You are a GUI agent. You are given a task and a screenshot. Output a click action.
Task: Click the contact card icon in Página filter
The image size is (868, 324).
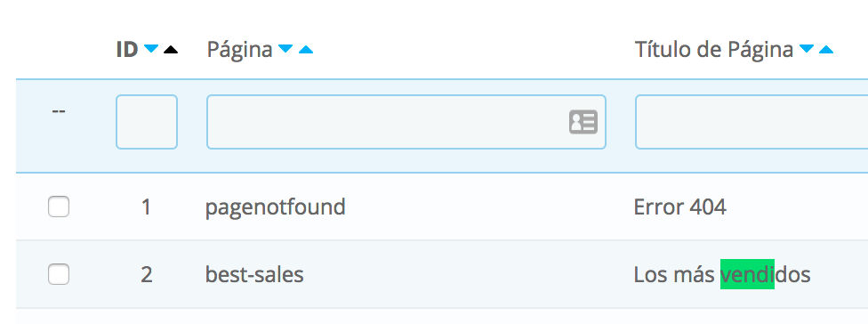pyautogui.click(x=583, y=122)
